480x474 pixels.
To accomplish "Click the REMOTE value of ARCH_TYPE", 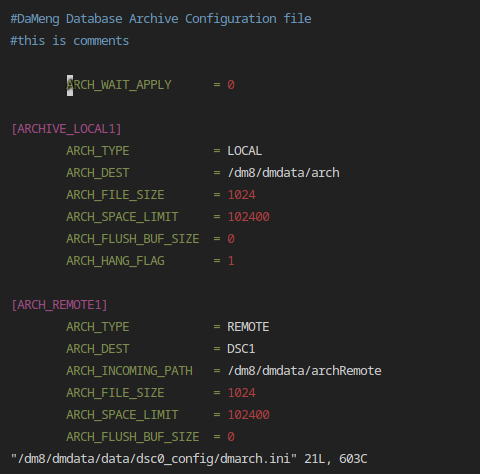I will pyautogui.click(x=248, y=327).
